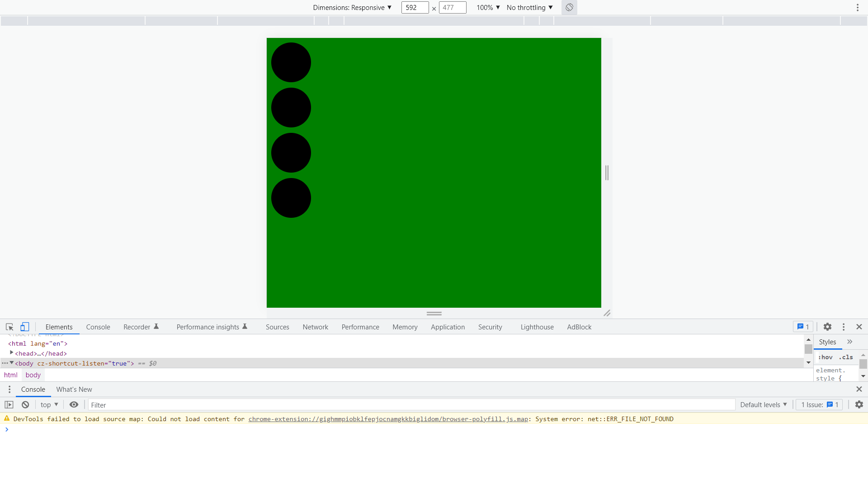Click the 1 Issue button in console
The width and height of the screenshot is (868, 488).
click(819, 405)
